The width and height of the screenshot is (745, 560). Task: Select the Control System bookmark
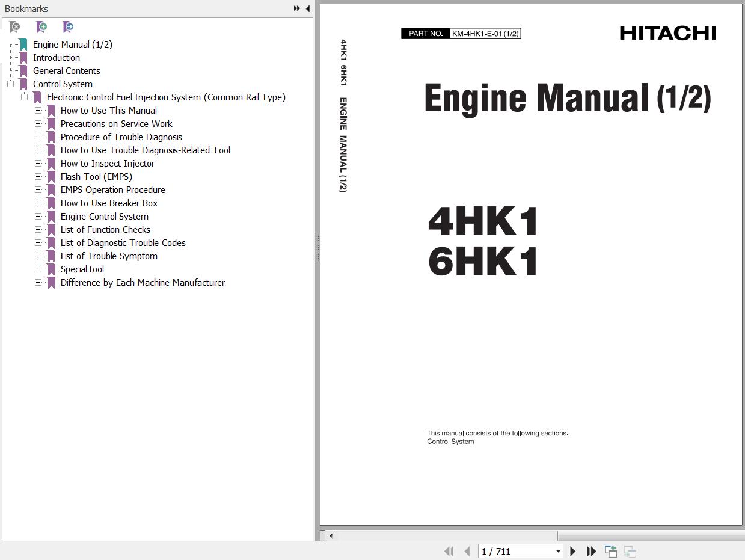pyautogui.click(x=63, y=84)
